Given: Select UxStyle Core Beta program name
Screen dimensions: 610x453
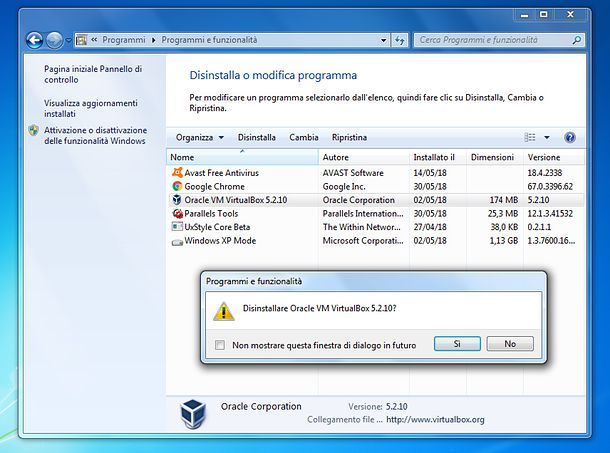Looking at the screenshot, I should (x=217, y=227).
